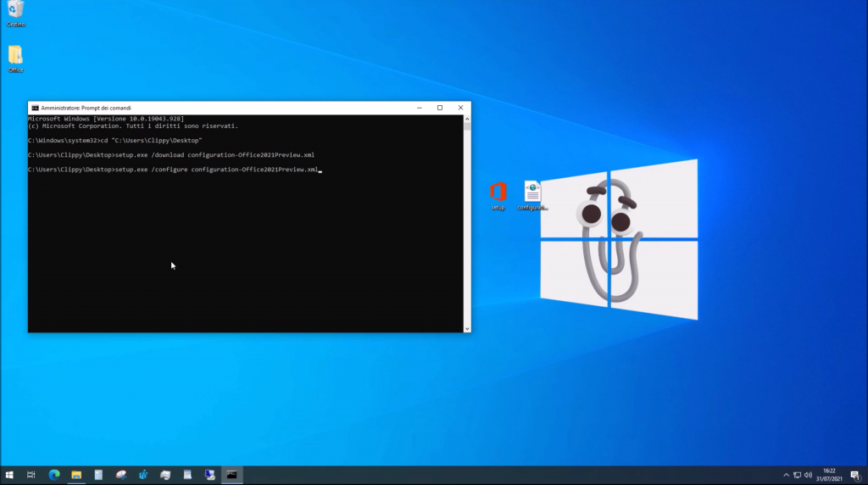Image resolution: width=868 pixels, height=485 pixels.
Task: Open the computer monitor taskbar icon
Action: click(209, 475)
